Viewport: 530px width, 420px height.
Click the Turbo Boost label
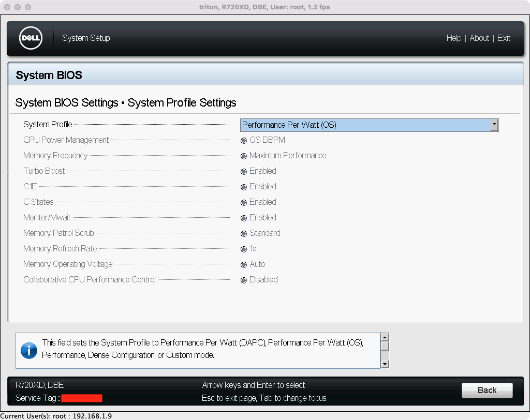[44, 171]
